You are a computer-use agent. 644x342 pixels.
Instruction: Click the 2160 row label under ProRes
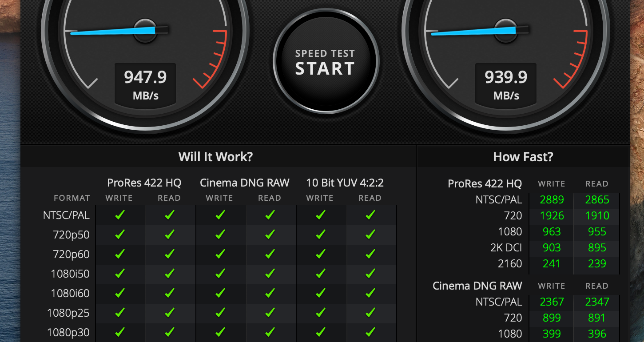tap(510, 264)
